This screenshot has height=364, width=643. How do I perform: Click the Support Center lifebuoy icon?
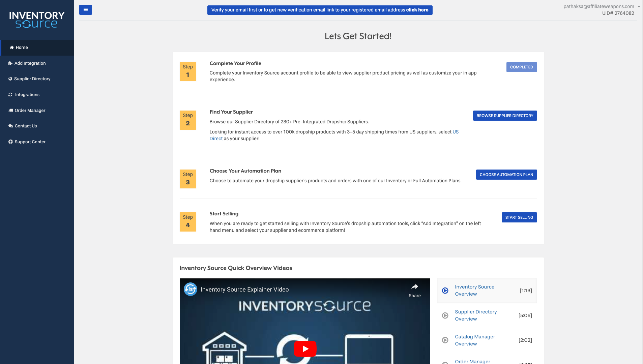(10, 142)
